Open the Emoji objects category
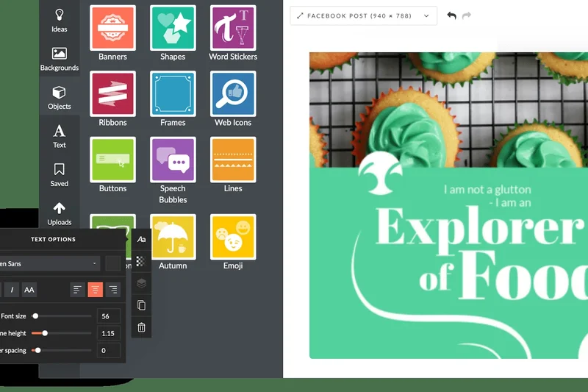The width and height of the screenshot is (588, 392). [233, 236]
